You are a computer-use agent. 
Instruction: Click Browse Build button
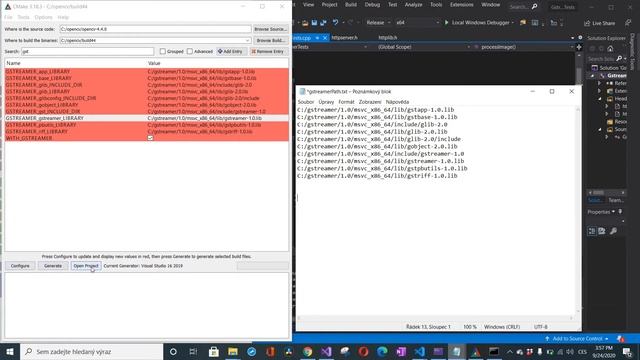pos(270,40)
